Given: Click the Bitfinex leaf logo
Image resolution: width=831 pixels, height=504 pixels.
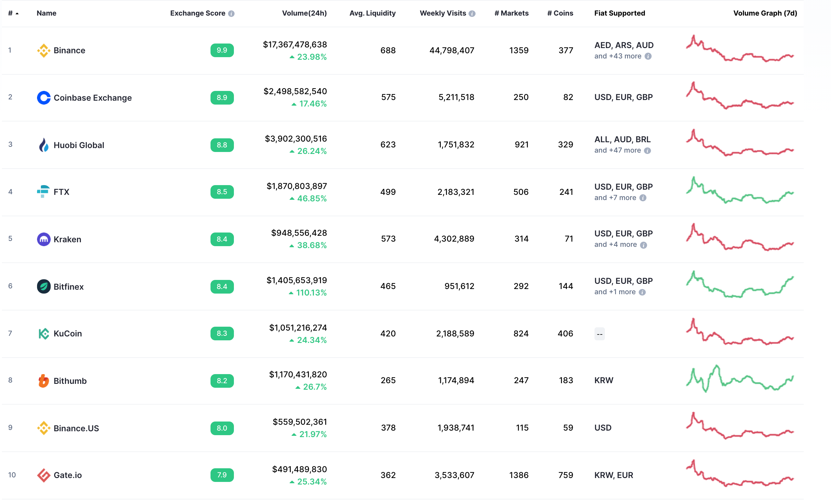Looking at the screenshot, I should pos(44,287).
